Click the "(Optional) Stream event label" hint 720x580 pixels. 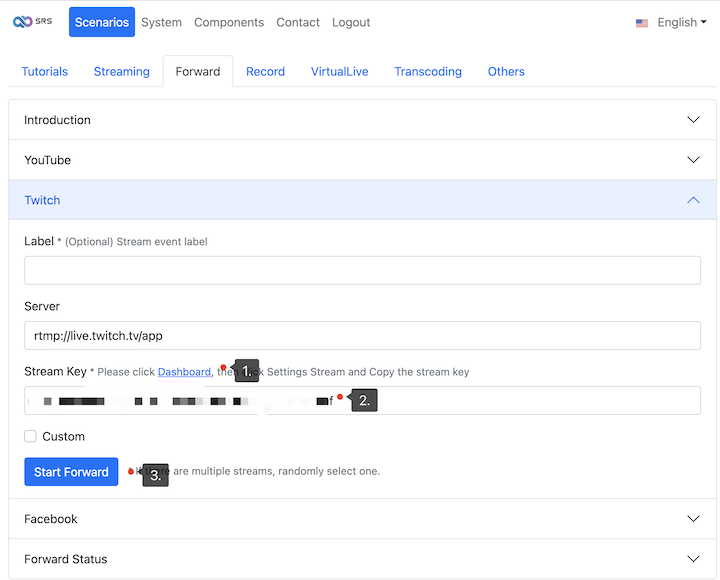tap(136, 242)
